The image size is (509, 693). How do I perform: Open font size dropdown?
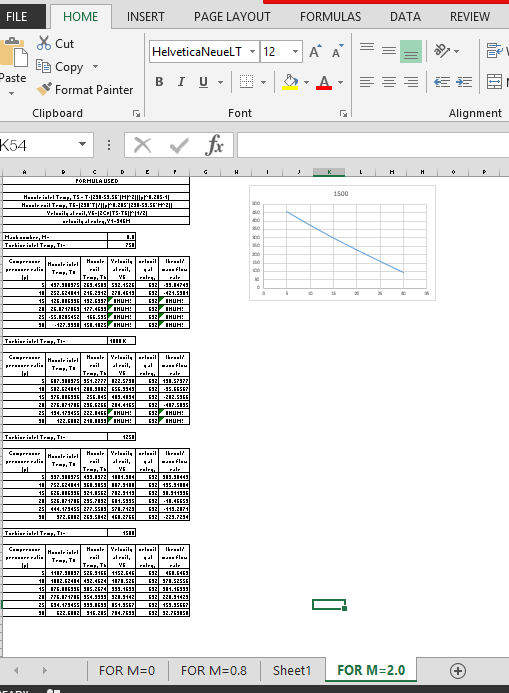tap(295, 52)
